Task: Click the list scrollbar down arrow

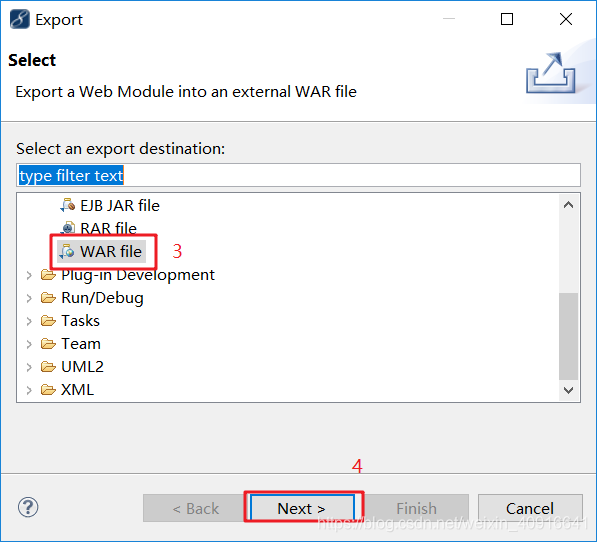Action: coord(569,390)
